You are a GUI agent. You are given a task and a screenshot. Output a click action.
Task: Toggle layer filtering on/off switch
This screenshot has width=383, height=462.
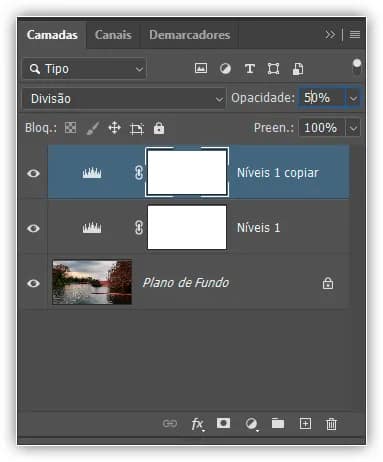pyautogui.click(x=357, y=67)
